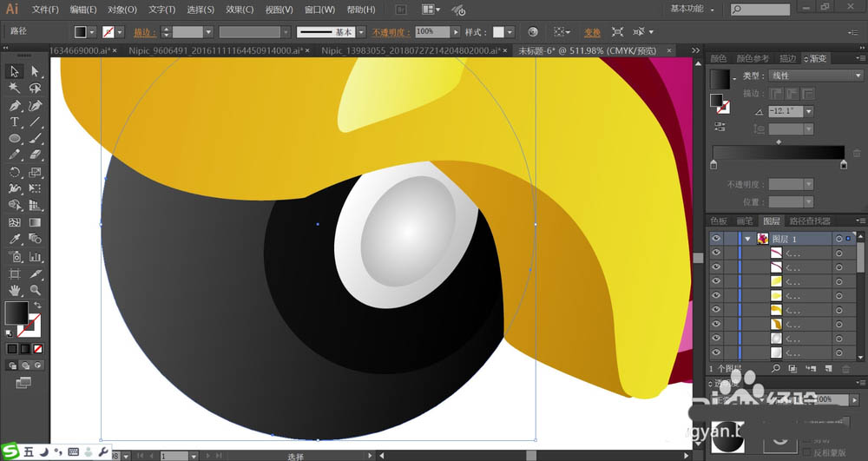Select the Ellipse tool
Viewport: 868px width, 461px height.
tap(15, 139)
